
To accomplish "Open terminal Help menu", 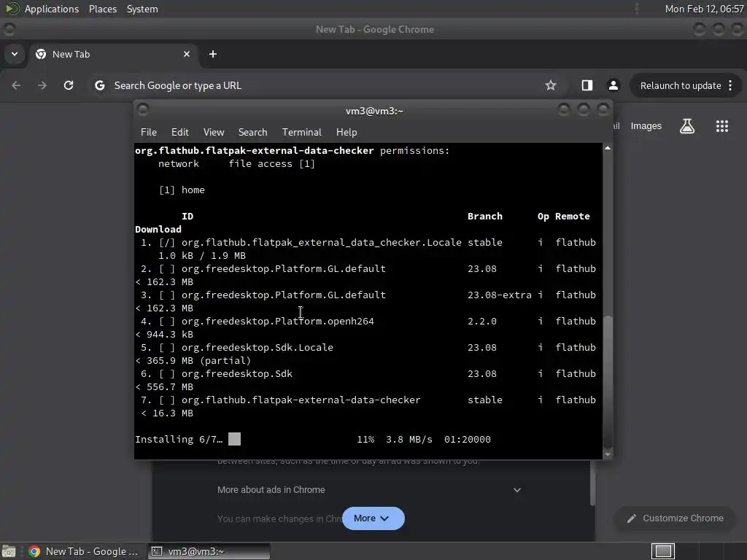I will click(347, 132).
